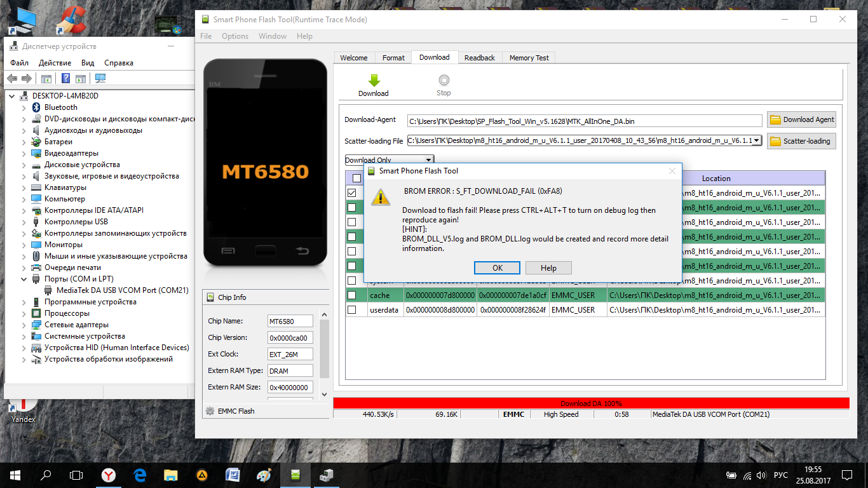
Task: Click the Stop icon in toolbar
Action: [444, 81]
